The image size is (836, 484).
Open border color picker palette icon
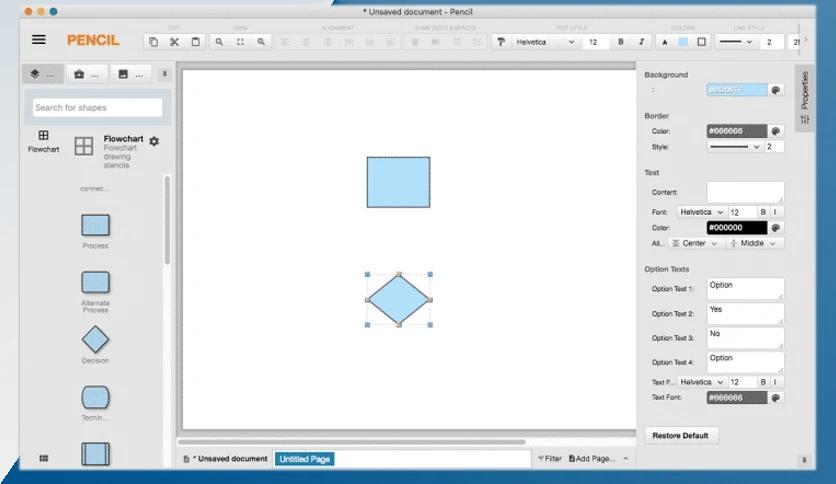click(776, 131)
